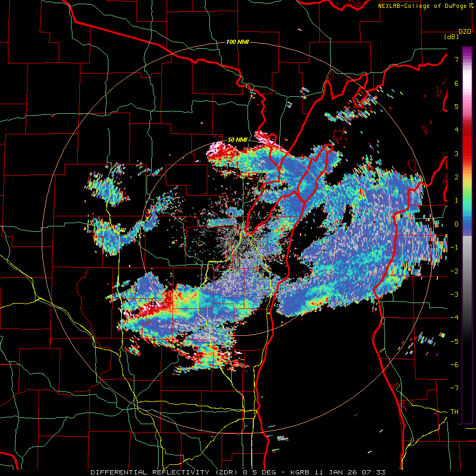Click the -2 value on the scale
Screen dimensions: 476x476
tap(454, 271)
